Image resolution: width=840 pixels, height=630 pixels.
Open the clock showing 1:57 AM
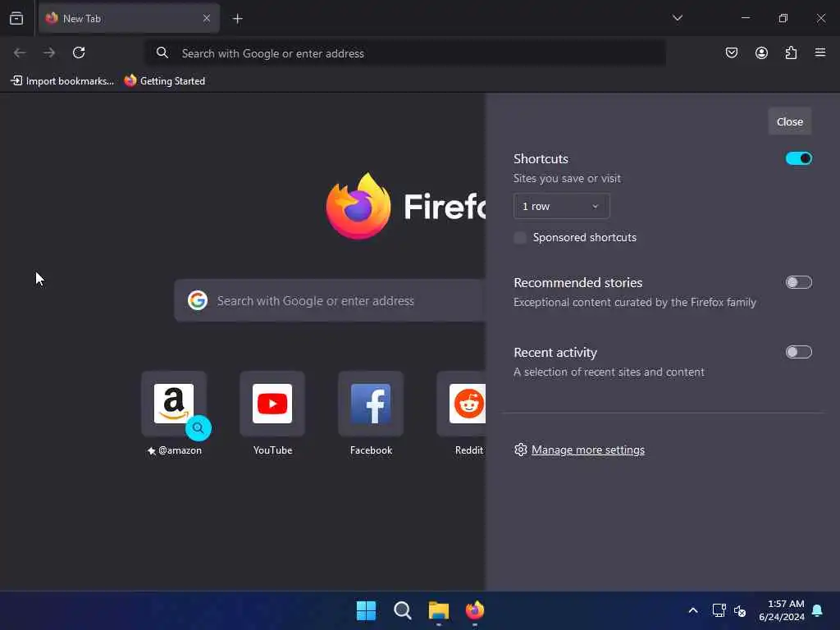782,610
